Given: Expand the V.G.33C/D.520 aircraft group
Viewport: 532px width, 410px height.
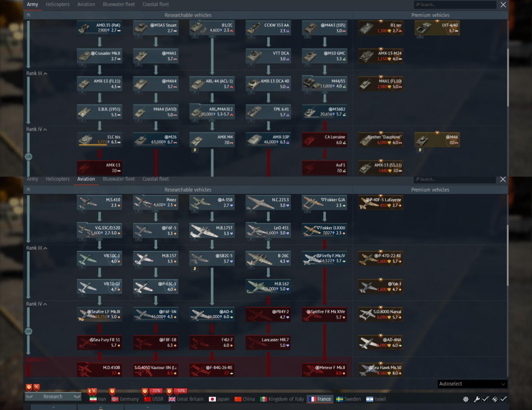Looking at the screenshot, I should click(99, 231).
